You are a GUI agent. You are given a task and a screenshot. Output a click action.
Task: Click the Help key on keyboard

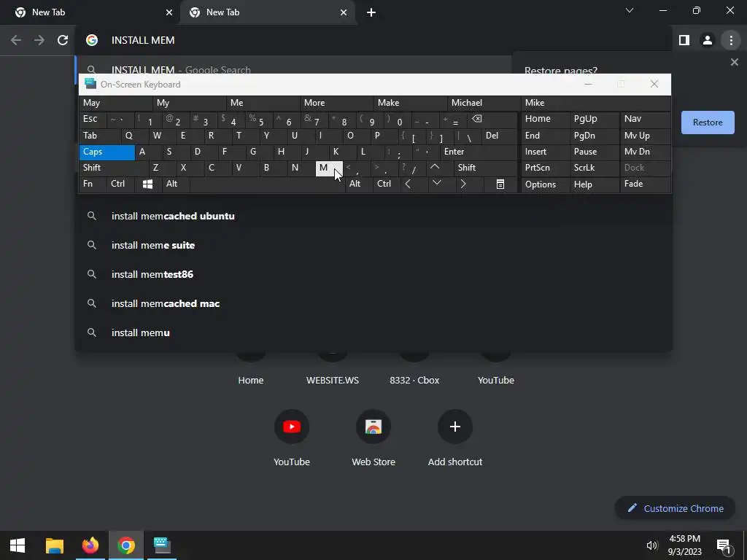(x=594, y=184)
